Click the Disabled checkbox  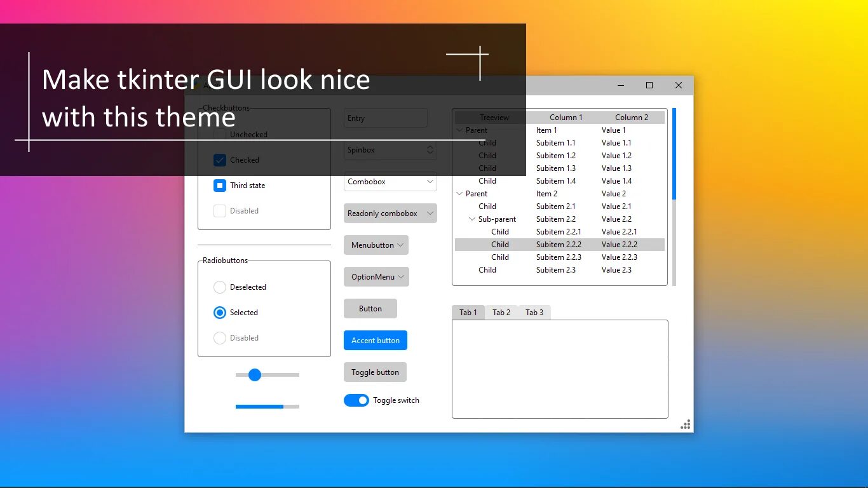tap(220, 211)
